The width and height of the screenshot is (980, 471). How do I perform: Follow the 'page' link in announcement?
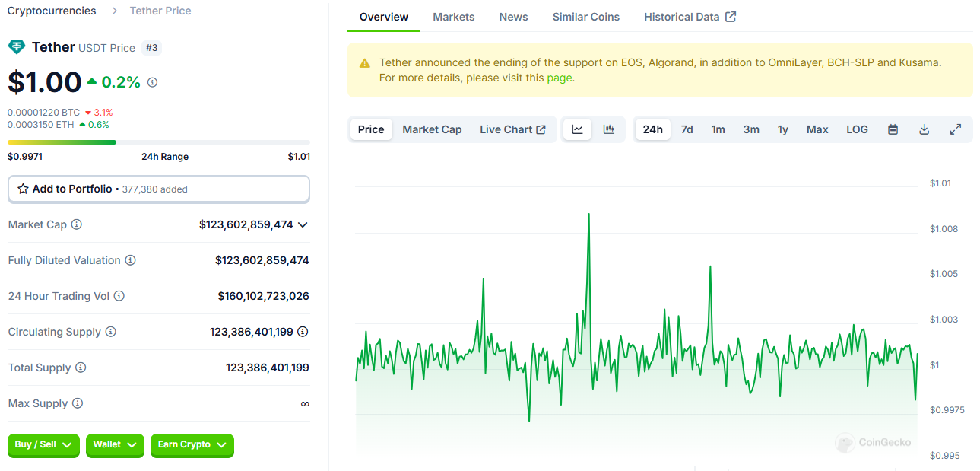tap(559, 78)
